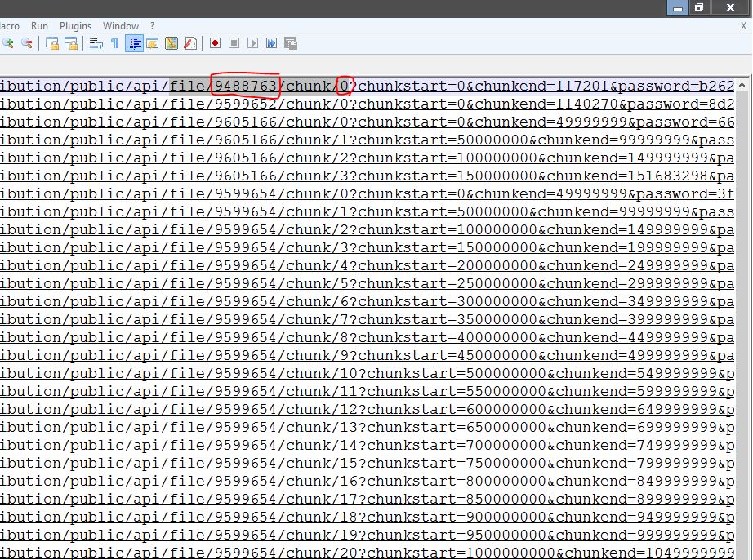Click the line file/9599654/chunk/3 chunkstart=150000000
Image resolution: width=753 pixels, height=560 pixels.
368,248
